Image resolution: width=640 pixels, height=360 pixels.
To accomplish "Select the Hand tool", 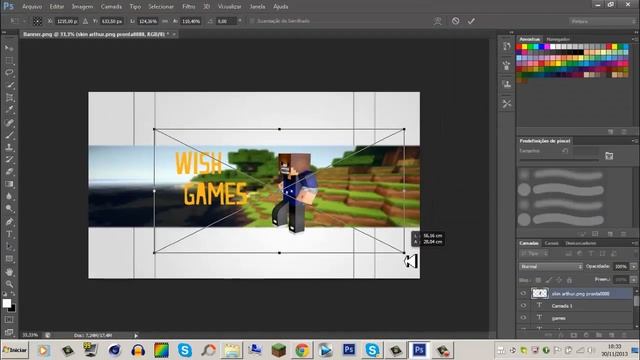I will pos(9,271).
